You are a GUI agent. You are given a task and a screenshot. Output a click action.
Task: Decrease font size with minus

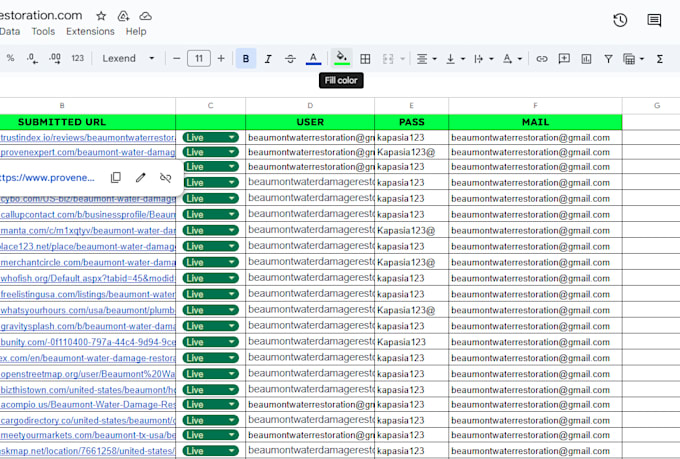coord(177,58)
